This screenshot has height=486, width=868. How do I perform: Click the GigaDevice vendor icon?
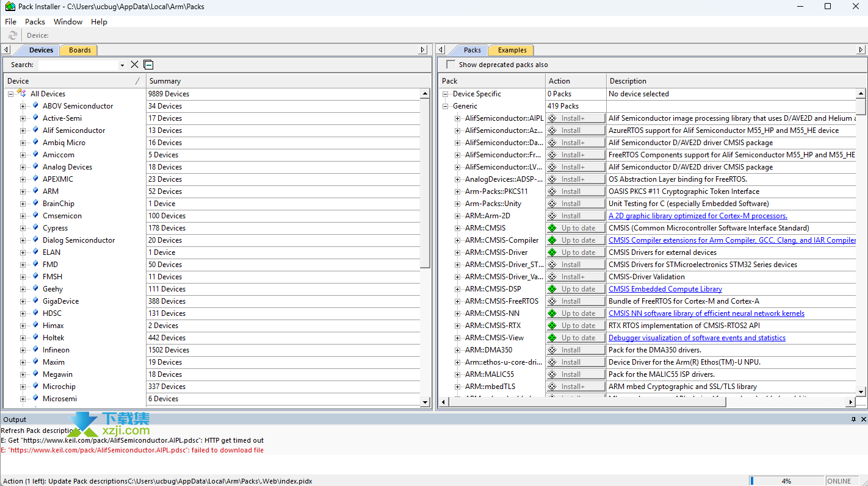[x=36, y=301]
